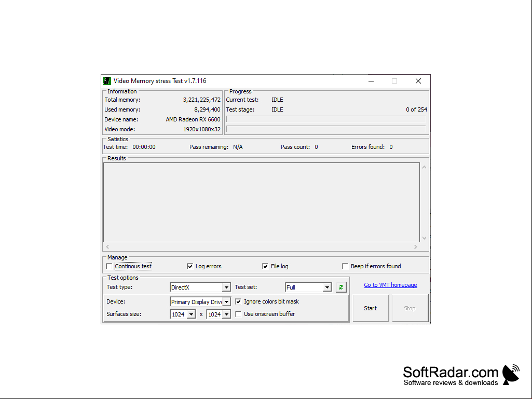Click the disabled Stop button
This screenshot has width=532, height=399.
pyautogui.click(x=410, y=308)
